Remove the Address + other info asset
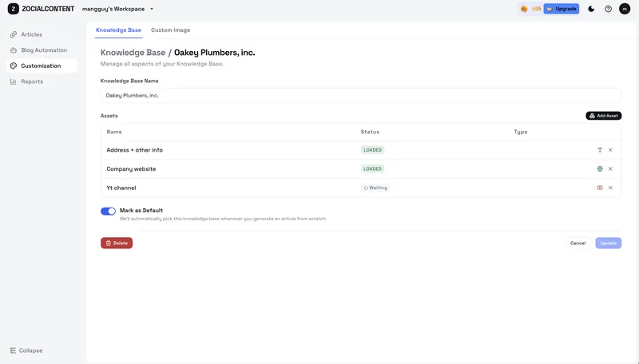 (610, 150)
